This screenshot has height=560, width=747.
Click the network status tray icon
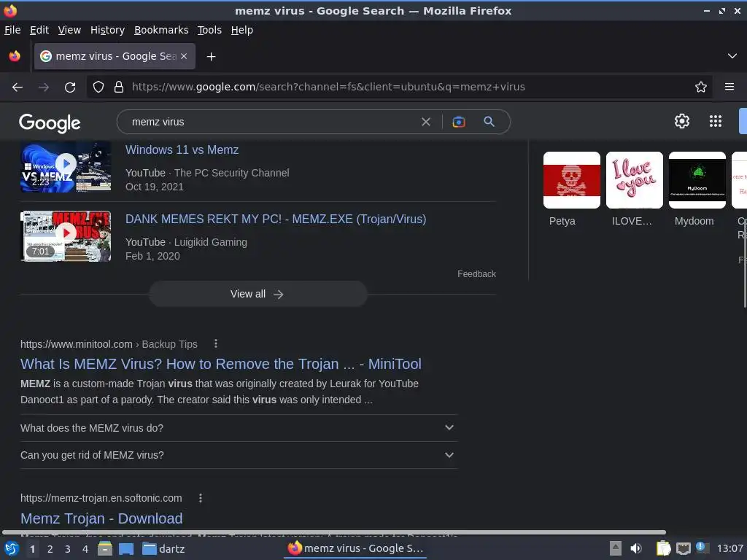coord(683,548)
